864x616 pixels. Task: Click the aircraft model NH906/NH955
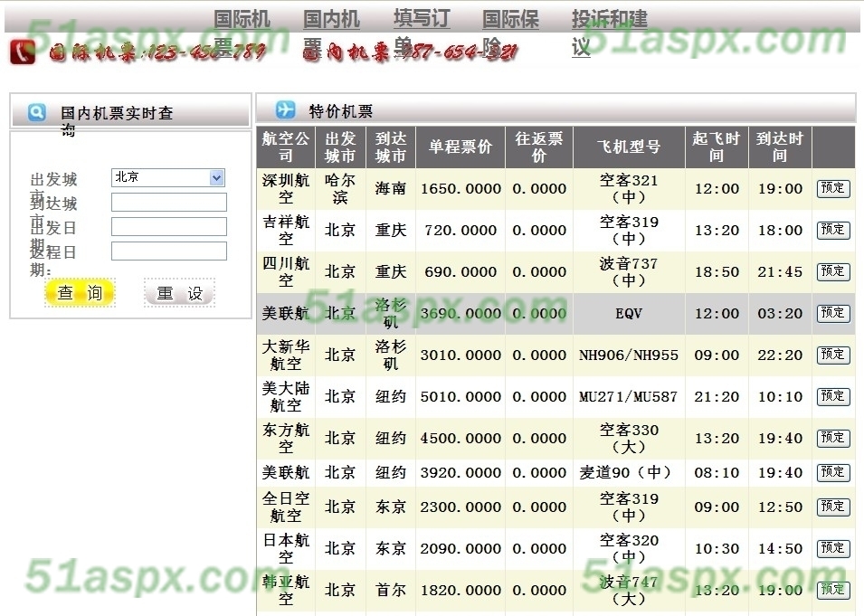click(x=629, y=355)
